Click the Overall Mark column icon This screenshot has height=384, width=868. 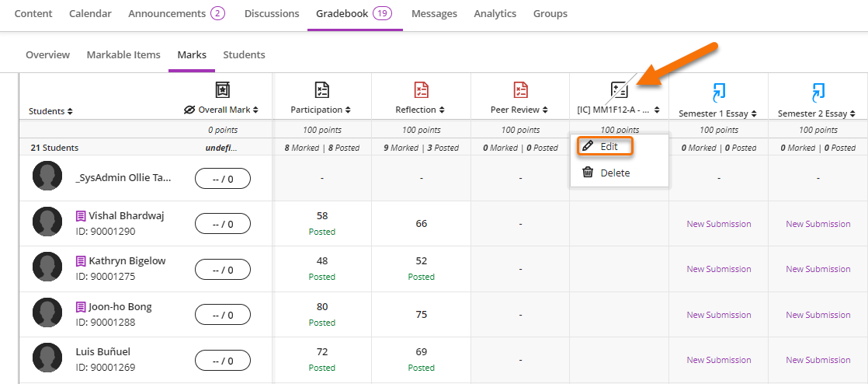222,89
